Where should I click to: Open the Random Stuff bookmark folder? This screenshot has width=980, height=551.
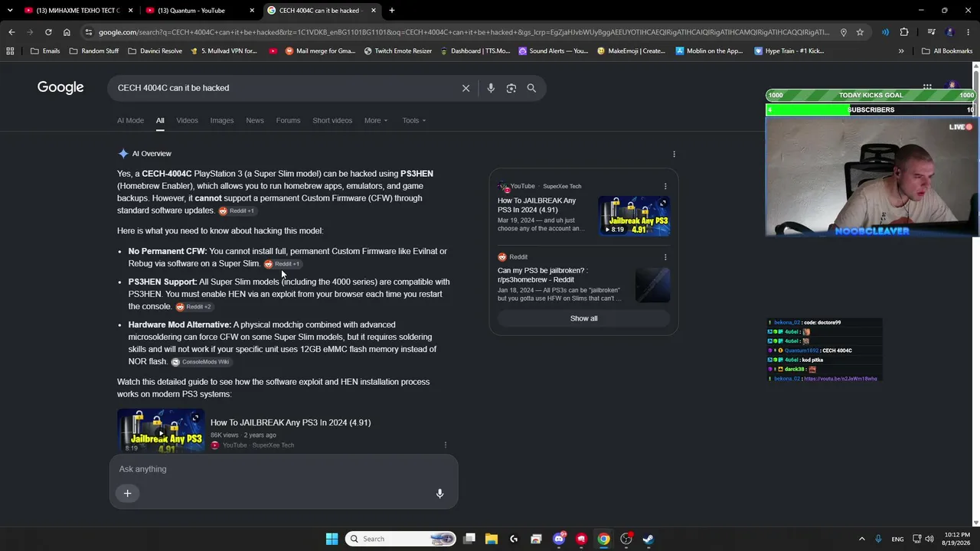click(94, 51)
